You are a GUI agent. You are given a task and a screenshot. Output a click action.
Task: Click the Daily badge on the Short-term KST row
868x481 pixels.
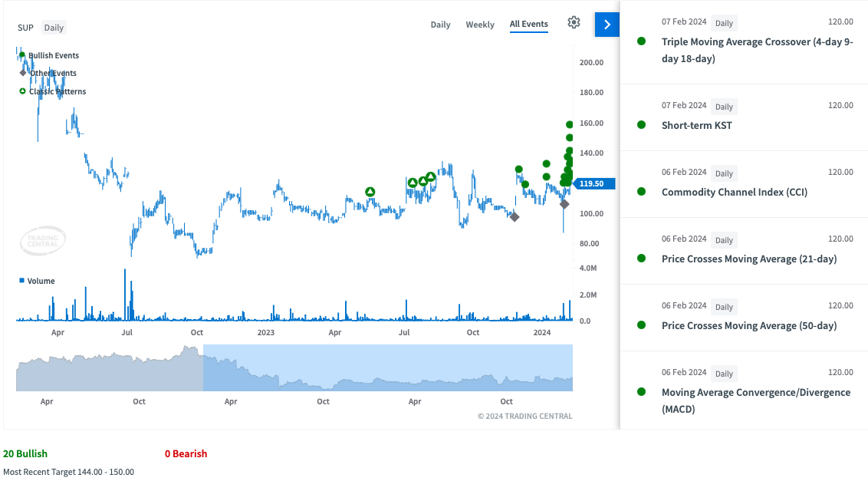click(x=724, y=107)
